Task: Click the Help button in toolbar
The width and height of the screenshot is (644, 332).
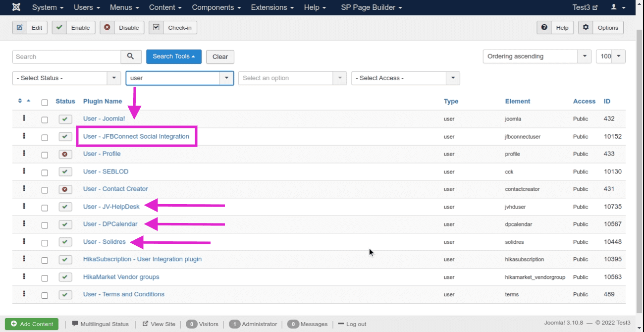Action: coord(555,28)
